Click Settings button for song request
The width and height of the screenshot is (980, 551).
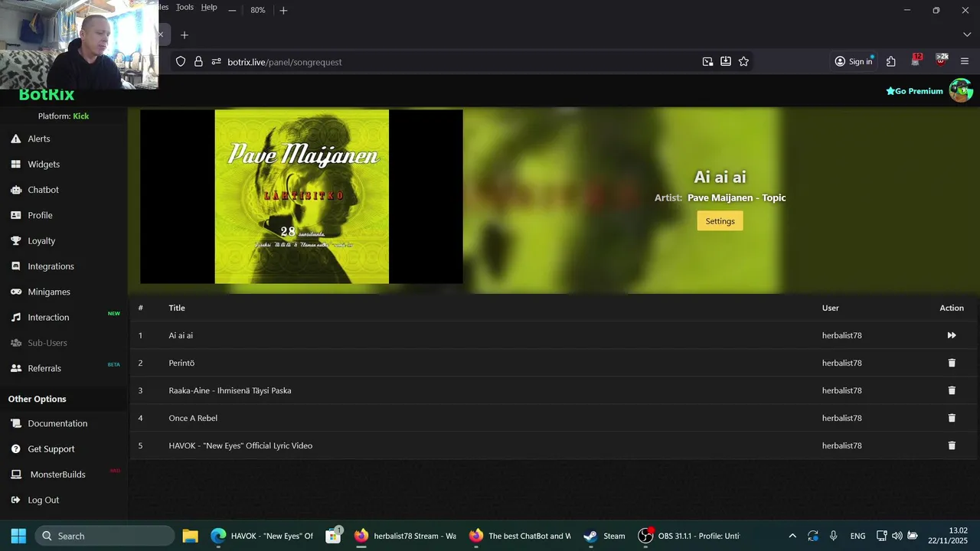click(720, 221)
